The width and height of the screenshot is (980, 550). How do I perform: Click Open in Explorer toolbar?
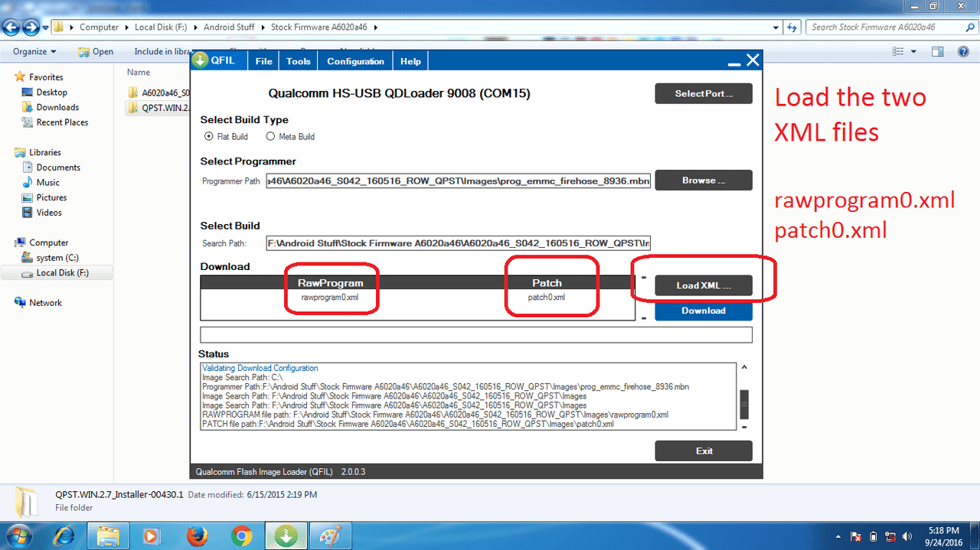point(96,51)
